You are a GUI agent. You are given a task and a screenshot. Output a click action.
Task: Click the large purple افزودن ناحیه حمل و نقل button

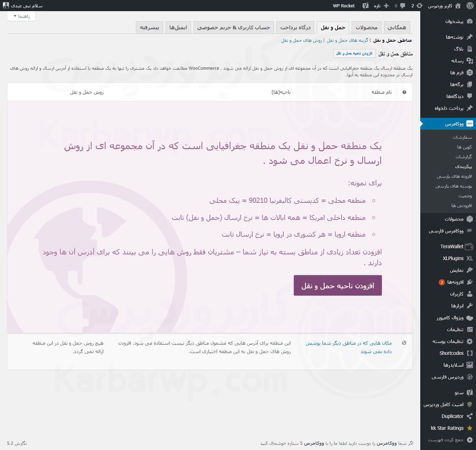pos(338,285)
